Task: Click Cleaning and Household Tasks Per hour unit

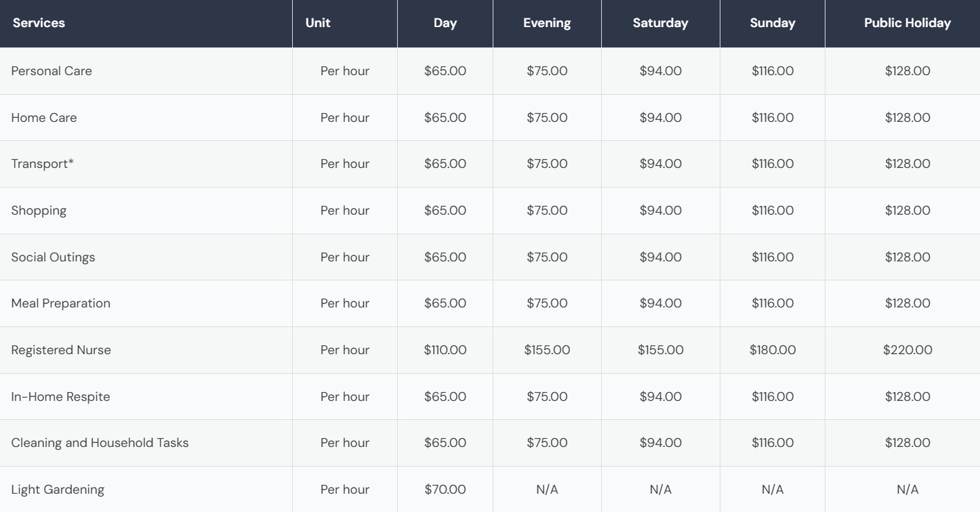Action: (x=345, y=443)
